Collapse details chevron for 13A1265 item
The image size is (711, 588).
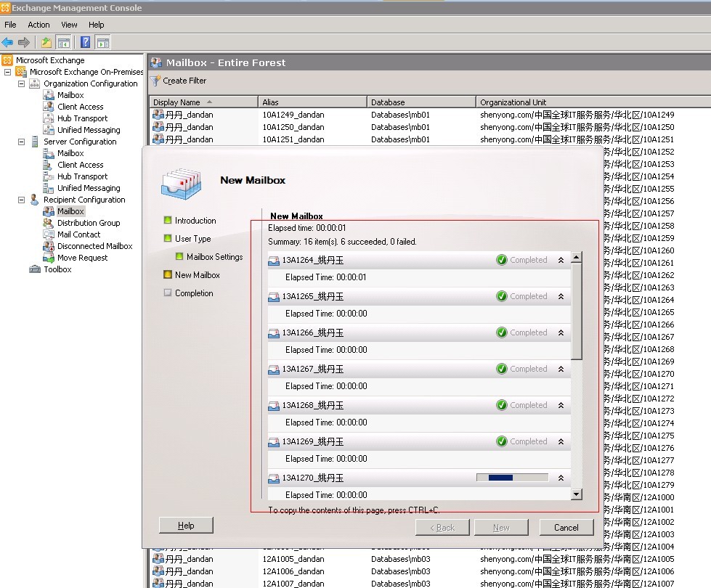[561, 296]
